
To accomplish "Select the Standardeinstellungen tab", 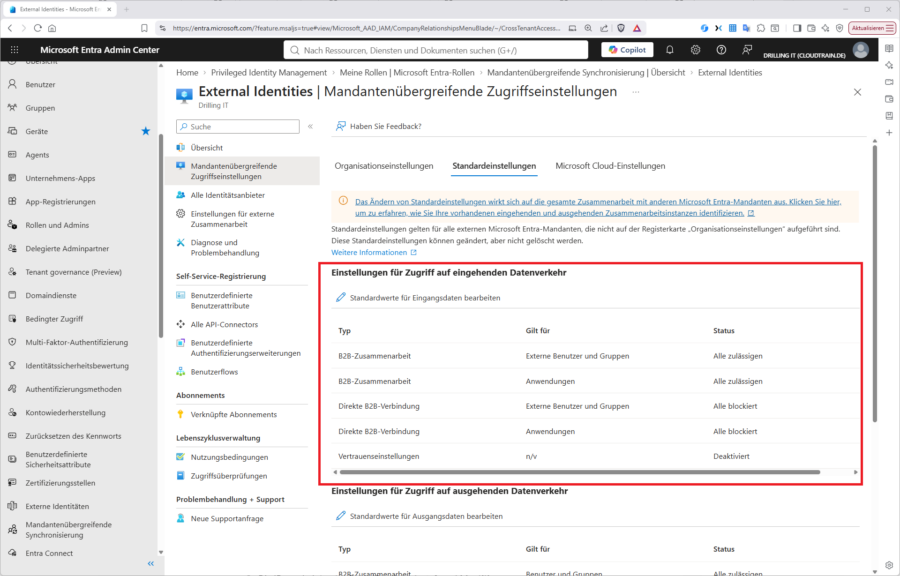I will 494,166.
